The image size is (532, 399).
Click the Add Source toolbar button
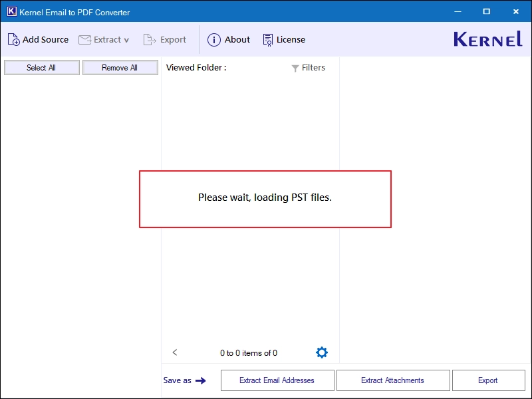(38, 40)
